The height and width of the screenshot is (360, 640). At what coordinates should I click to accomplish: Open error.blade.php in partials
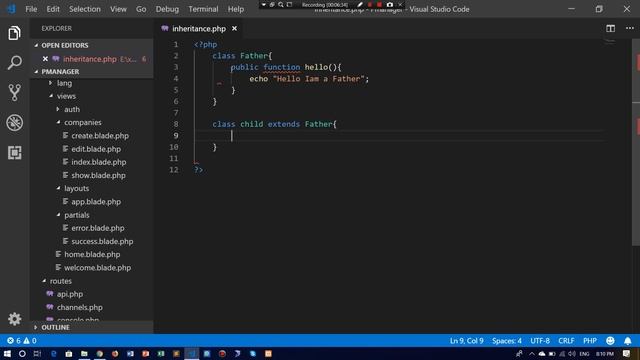click(98, 228)
